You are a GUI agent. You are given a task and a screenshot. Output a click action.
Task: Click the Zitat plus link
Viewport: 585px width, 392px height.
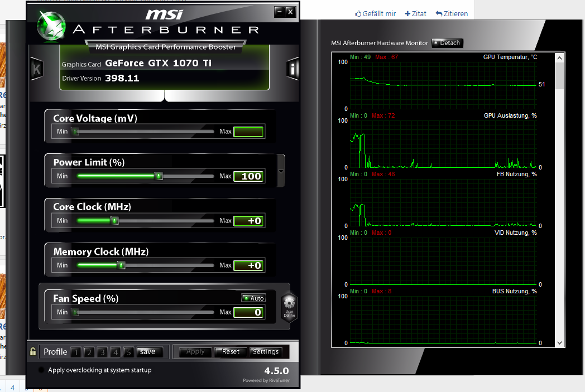coord(416,14)
